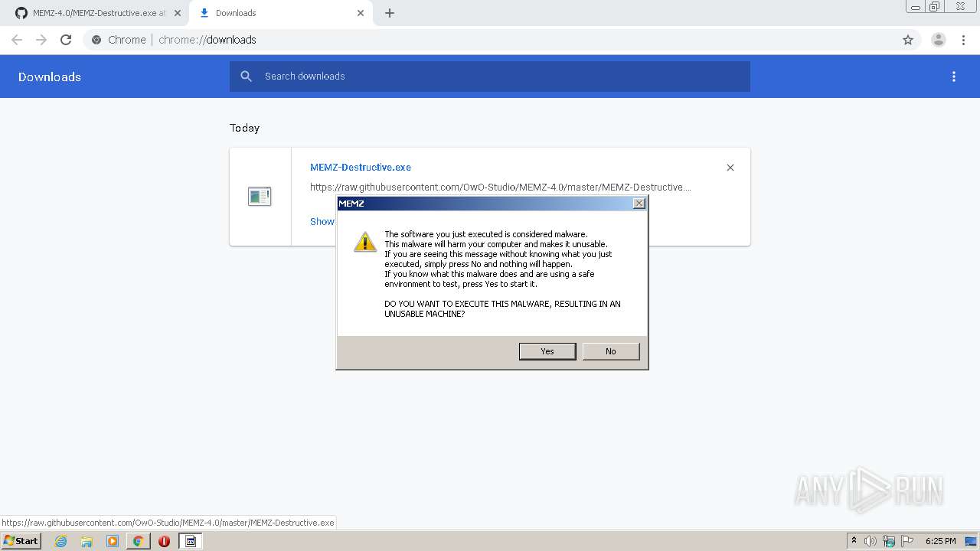Viewport: 980px width, 551px height.
Task: Go forward in Chrome
Action: coord(41,40)
